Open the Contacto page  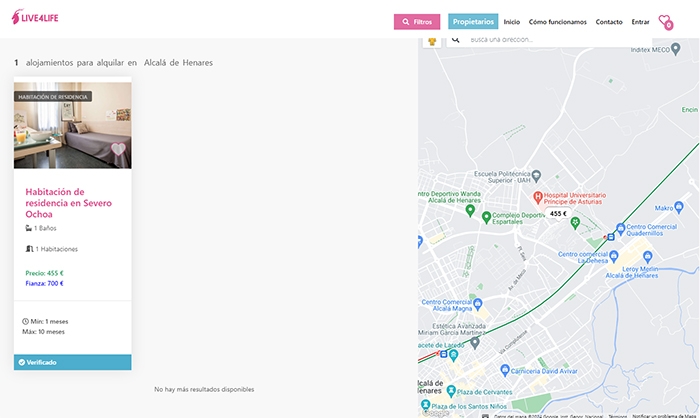point(609,22)
